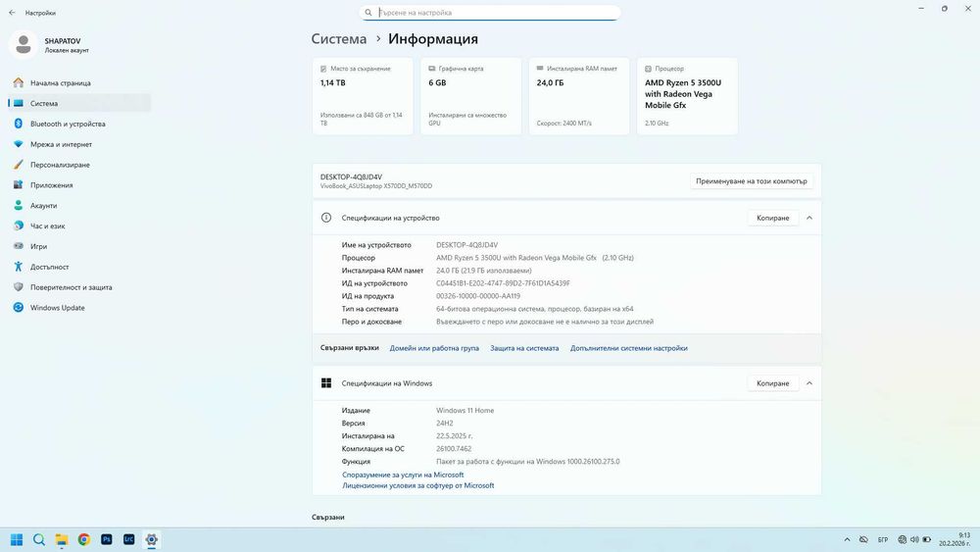980x552 pixels.
Task: Open Игри via its gamepad icon
Action: pyautogui.click(x=18, y=246)
